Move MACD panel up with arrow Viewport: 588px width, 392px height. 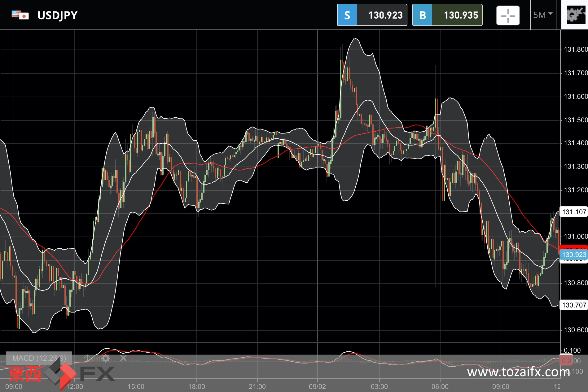pos(88,358)
